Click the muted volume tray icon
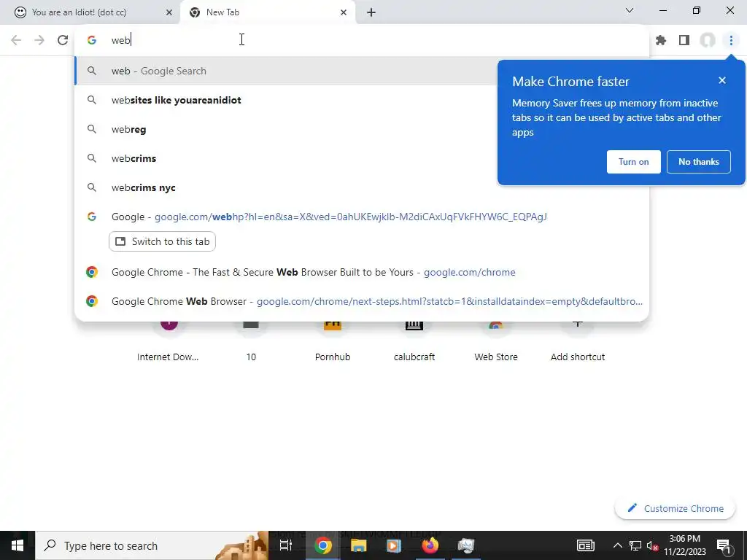The image size is (747, 560). [652, 545]
